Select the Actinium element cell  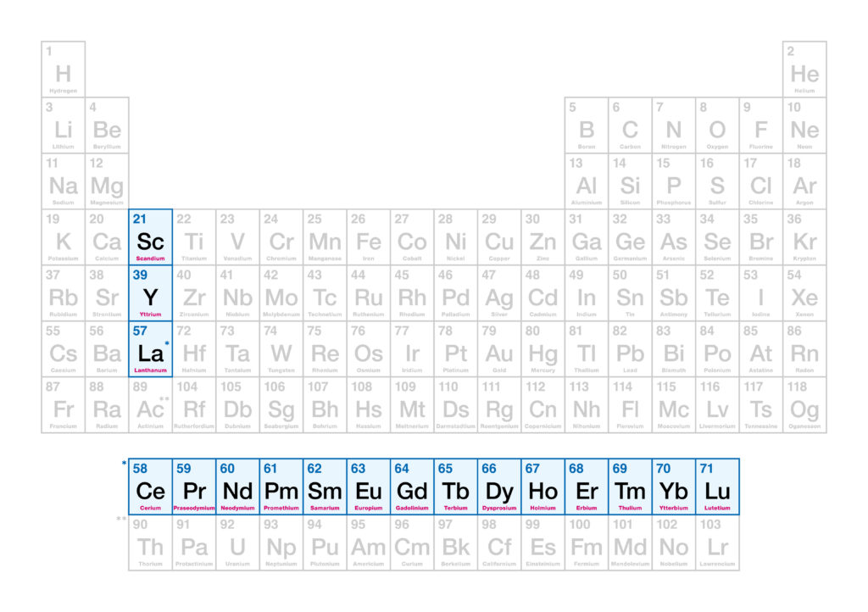151,405
